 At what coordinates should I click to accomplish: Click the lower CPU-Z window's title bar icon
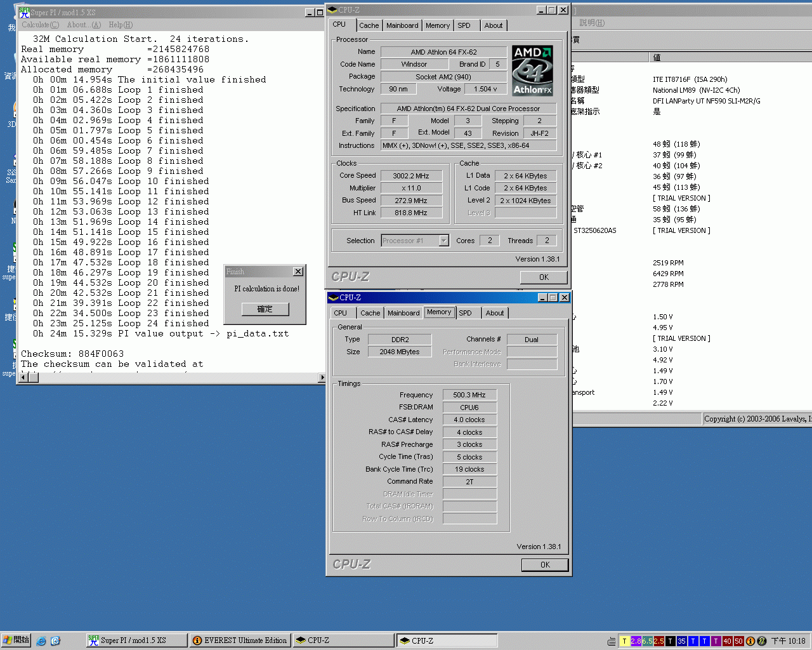pos(333,297)
